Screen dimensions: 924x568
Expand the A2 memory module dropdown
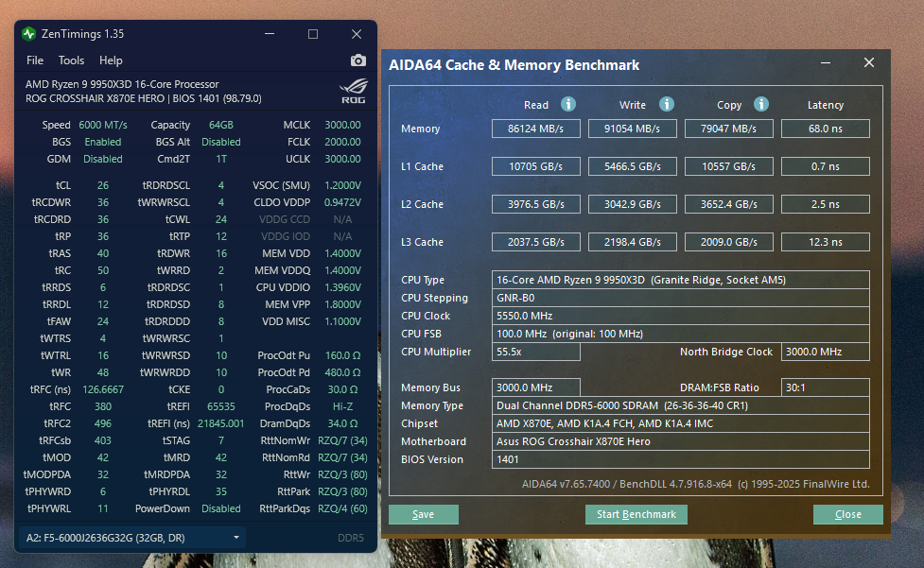click(x=132, y=538)
